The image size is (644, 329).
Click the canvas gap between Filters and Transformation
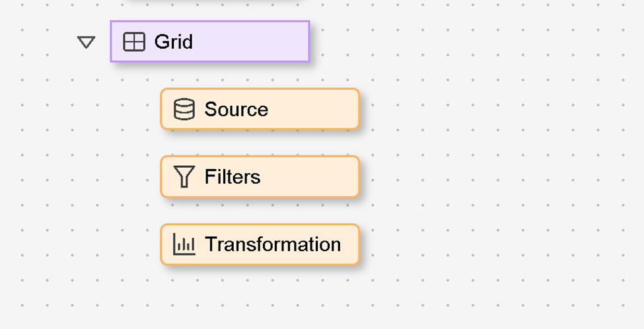tap(260, 210)
